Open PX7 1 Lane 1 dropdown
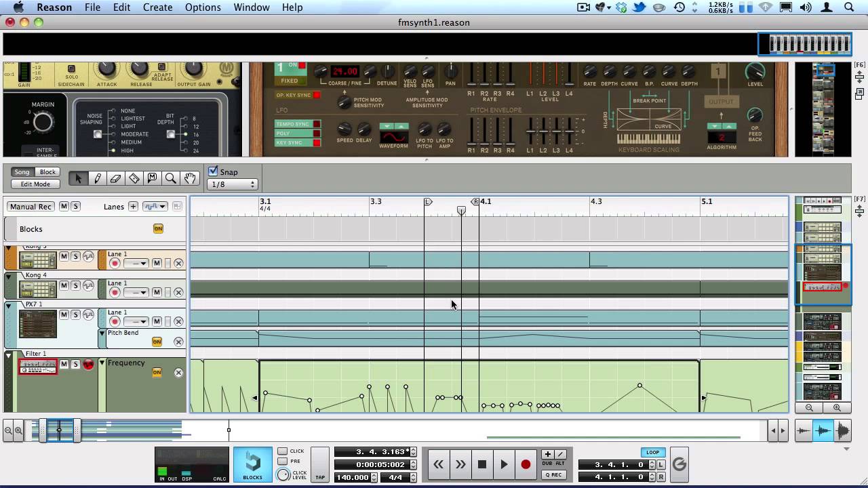This screenshot has width=868, height=488. tap(136, 321)
